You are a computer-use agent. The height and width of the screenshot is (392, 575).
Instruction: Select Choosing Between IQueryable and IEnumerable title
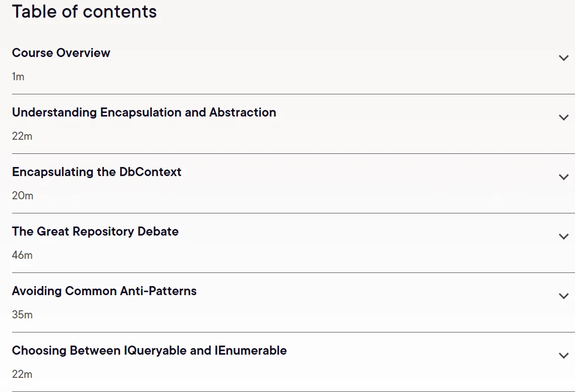pos(149,351)
